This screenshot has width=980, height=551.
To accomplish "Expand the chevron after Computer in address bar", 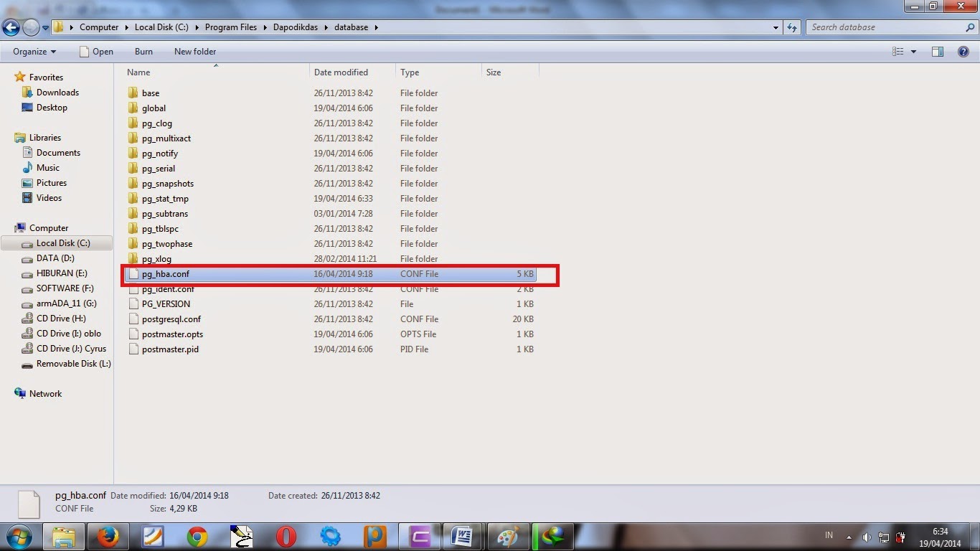I will click(126, 27).
